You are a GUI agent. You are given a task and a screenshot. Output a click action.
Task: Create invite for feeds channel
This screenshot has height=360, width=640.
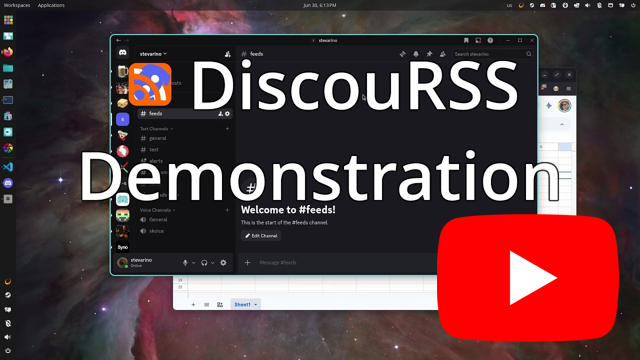click(x=220, y=114)
